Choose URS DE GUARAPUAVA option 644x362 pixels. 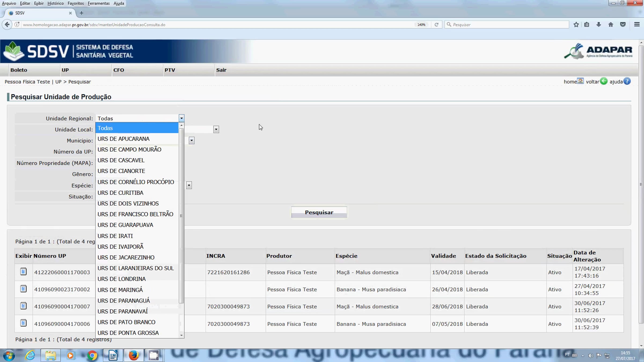[137, 225]
